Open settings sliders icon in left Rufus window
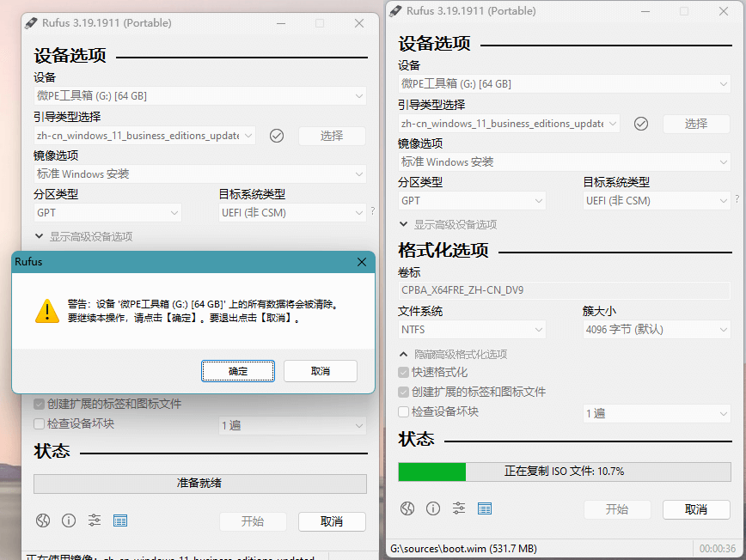 coord(95,521)
